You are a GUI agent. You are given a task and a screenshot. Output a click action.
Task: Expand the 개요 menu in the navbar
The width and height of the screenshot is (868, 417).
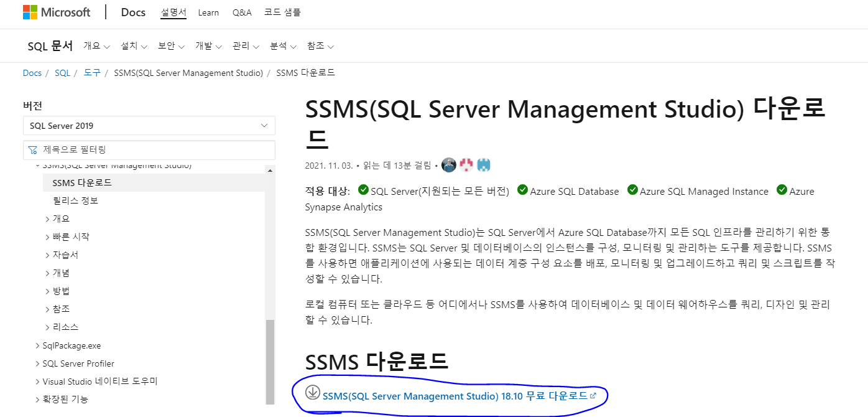click(x=96, y=46)
